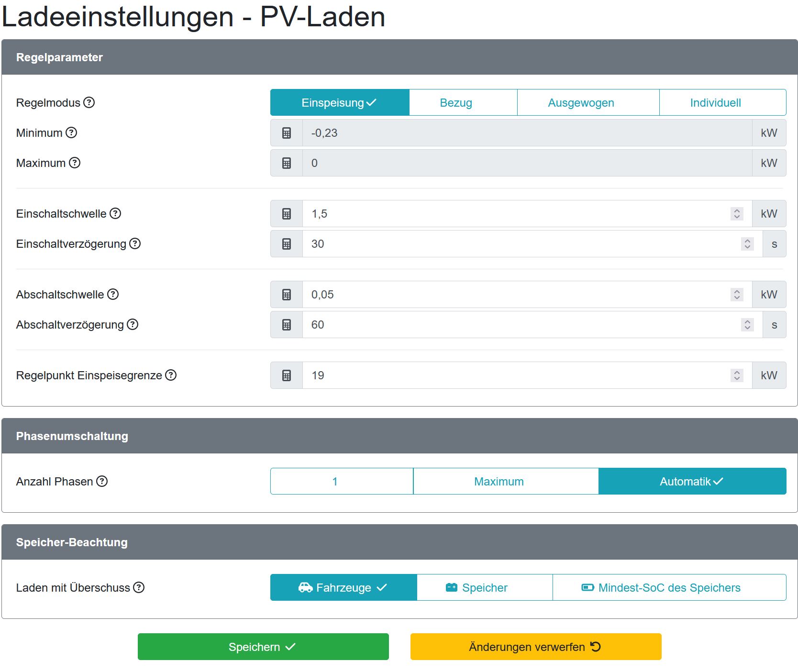Click Abschaltschwelle spinner arrows
The image size is (798, 672).
pyautogui.click(x=737, y=295)
